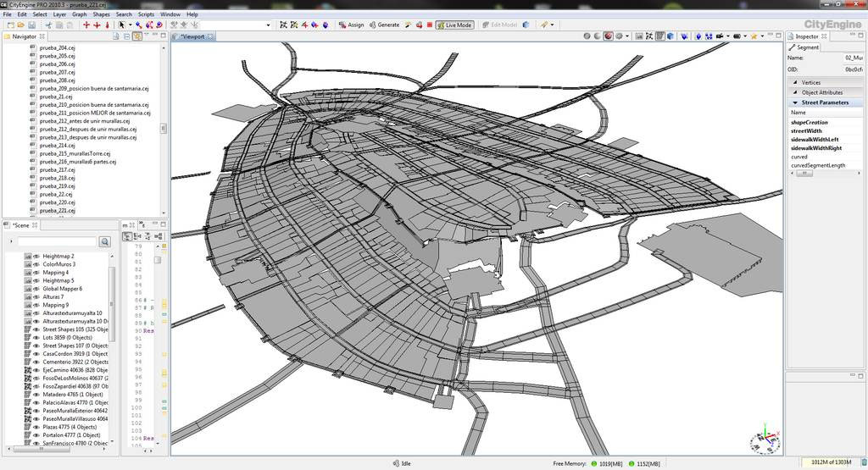Expand the Object Attributes section
This screenshot has height=470, width=868.
point(794,92)
